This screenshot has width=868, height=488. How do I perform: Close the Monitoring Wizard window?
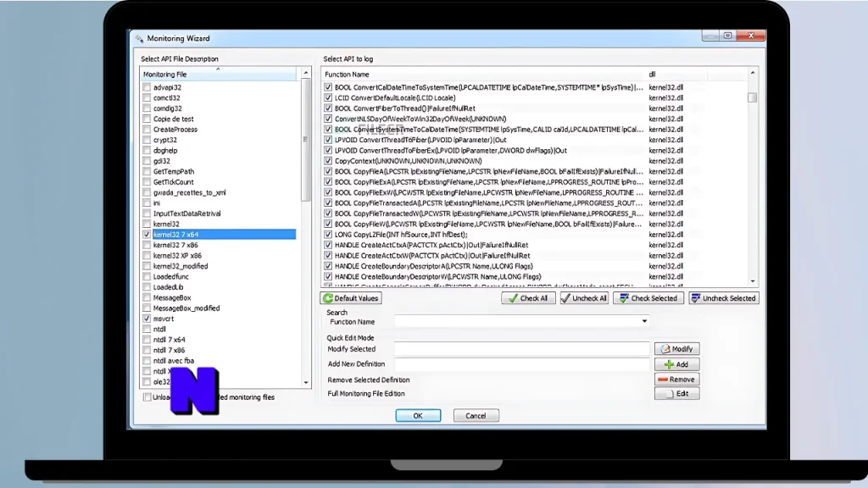751,36
